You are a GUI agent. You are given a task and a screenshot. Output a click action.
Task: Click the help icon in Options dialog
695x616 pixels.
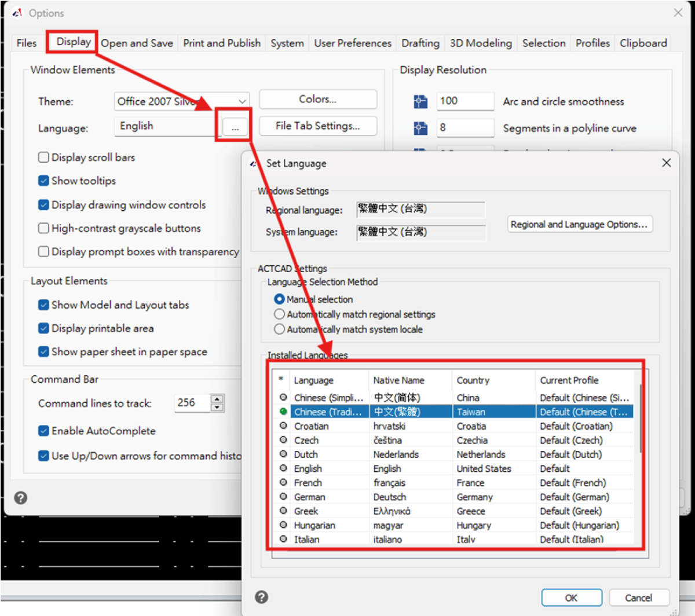(x=20, y=498)
